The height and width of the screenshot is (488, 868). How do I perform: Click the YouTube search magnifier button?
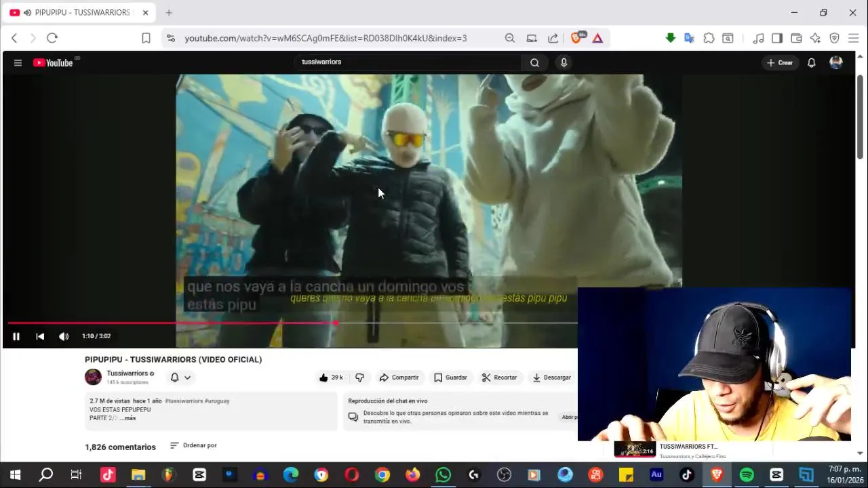pos(535,63)
